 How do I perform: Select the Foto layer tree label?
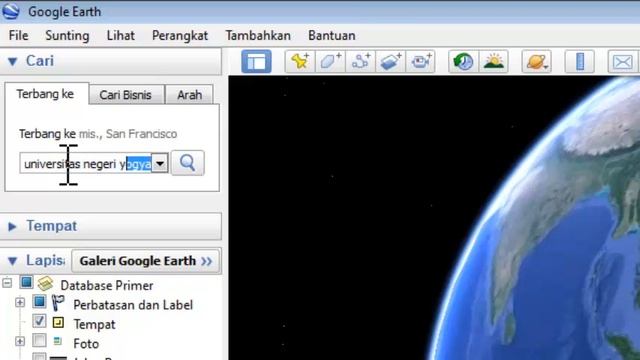point(86,344)
